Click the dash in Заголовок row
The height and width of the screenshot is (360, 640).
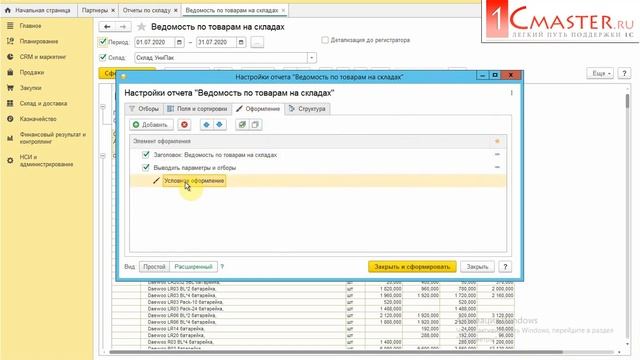click(x=497, y=154)
